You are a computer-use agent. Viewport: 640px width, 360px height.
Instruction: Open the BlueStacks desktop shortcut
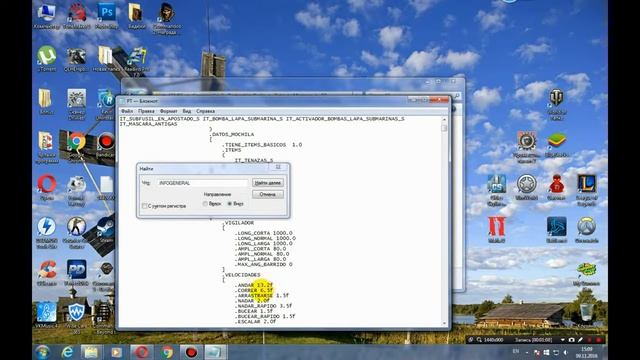pyautogui.click(x=556, y=144)
